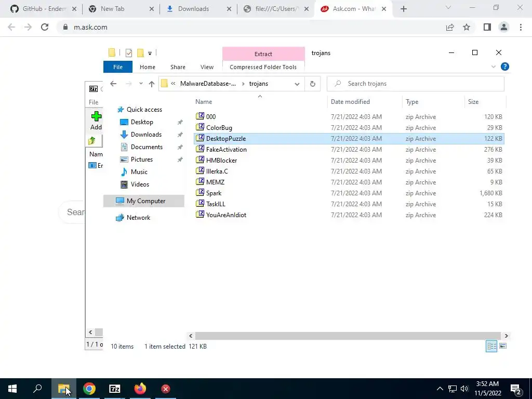Open the notification center icon
This screenshot has height=399, width=532.
click(516, 389)
